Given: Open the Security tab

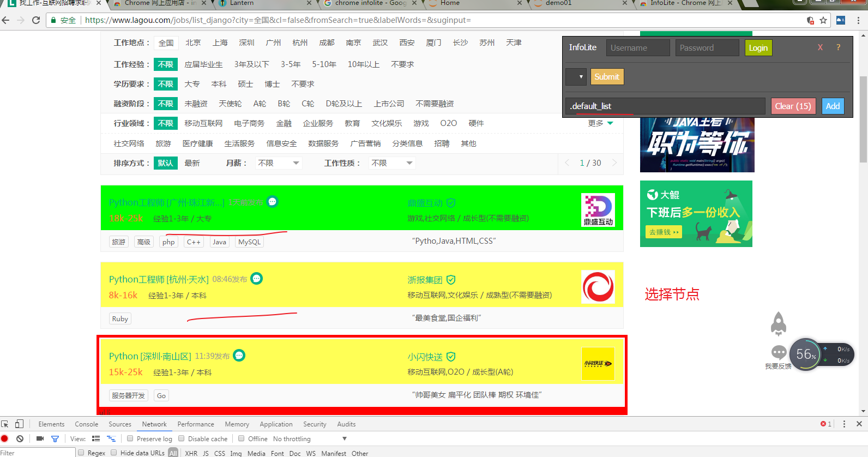Looking at the screenshot, I should [315, 424].
